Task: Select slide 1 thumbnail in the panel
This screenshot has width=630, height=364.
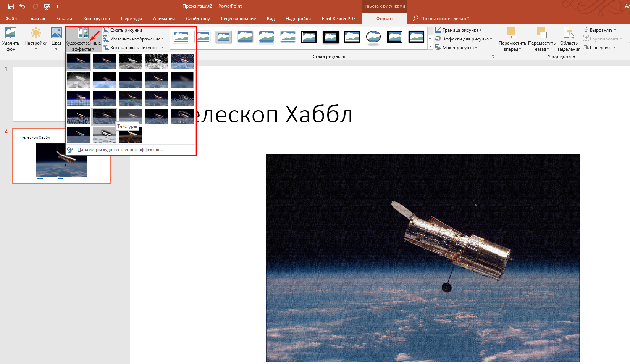Action: 39,94
